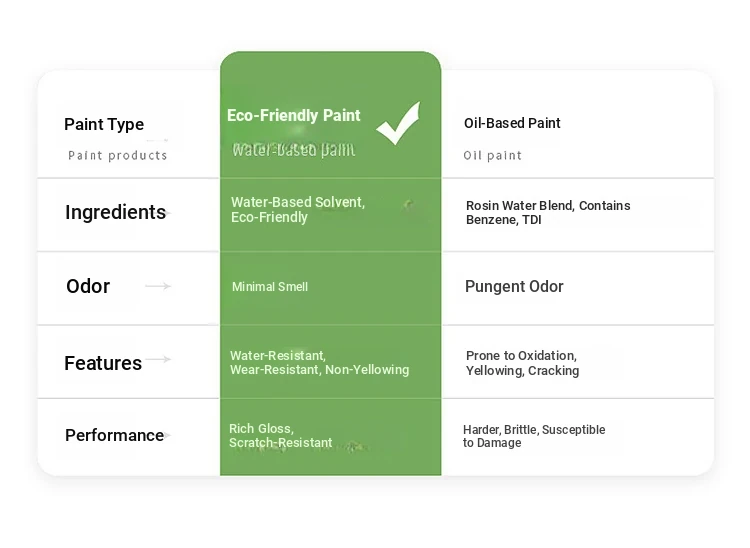Click the arrow next to Odor

tap(158, 286)
